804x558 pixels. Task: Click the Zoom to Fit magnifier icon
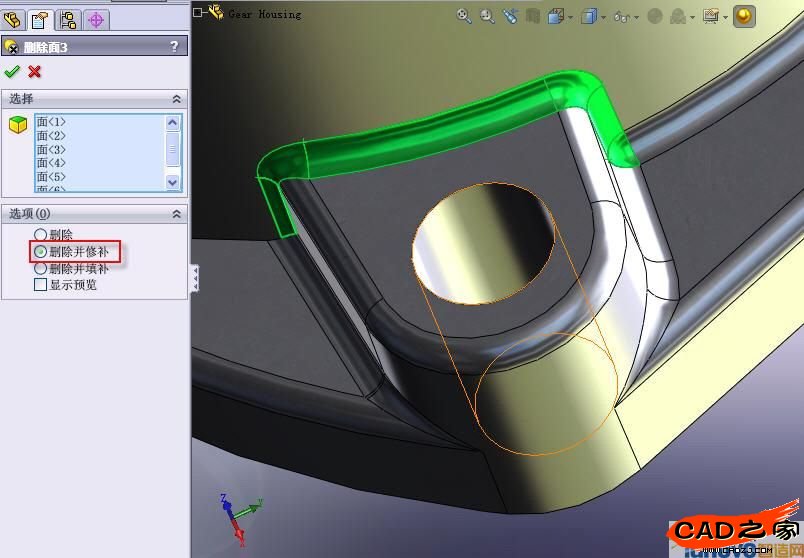tap(464, 15)
